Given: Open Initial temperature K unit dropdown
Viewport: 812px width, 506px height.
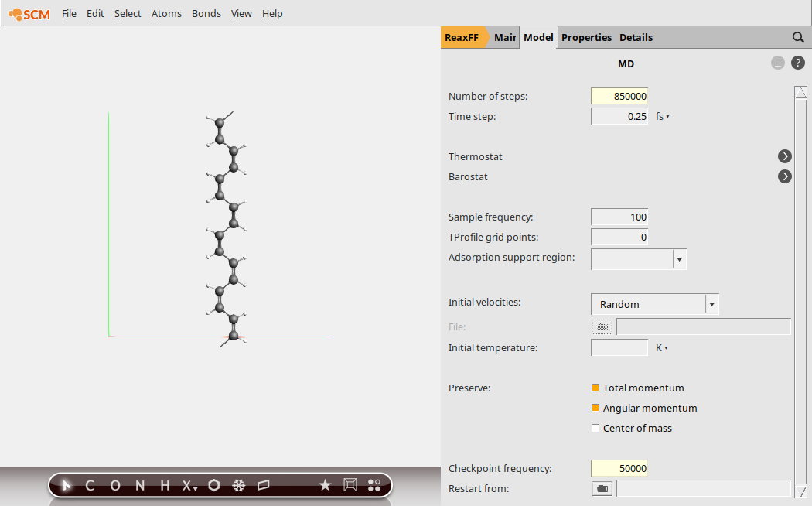Looking at the screenshot, I should coord(662,348).
